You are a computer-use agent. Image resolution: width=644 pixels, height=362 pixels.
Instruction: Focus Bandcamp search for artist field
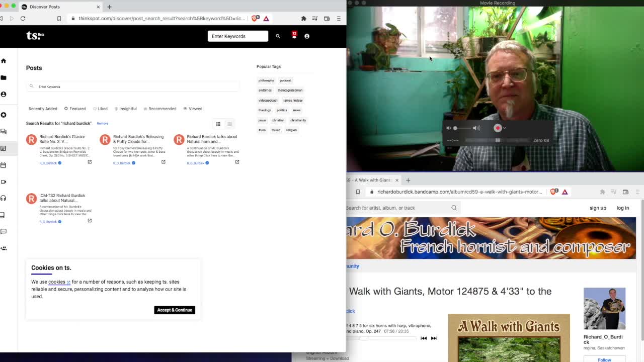(397, 208)
